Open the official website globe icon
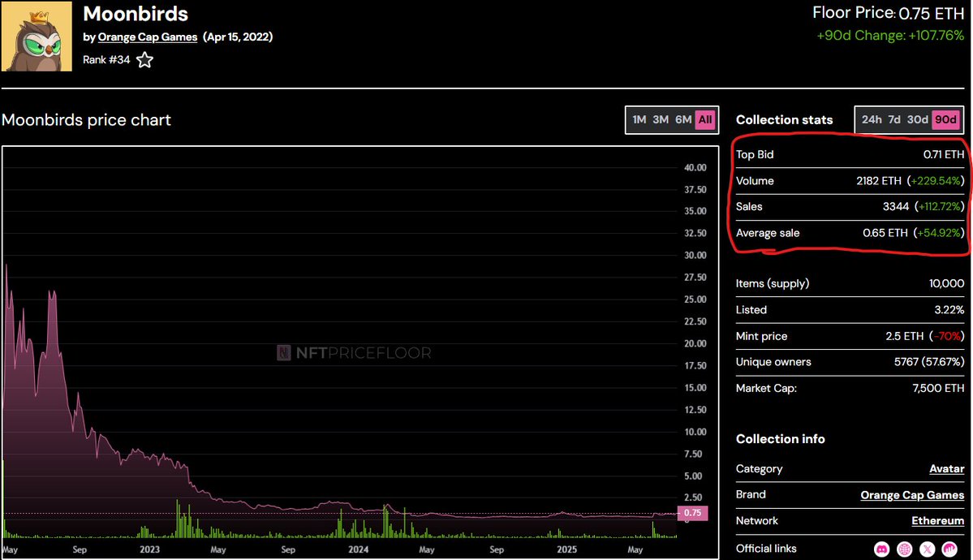Screen dimensions: 973x560 click(x=905, y=549)
